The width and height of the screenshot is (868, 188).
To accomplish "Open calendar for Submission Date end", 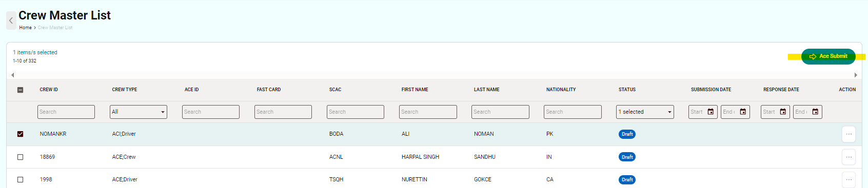I will click(743, 112).
